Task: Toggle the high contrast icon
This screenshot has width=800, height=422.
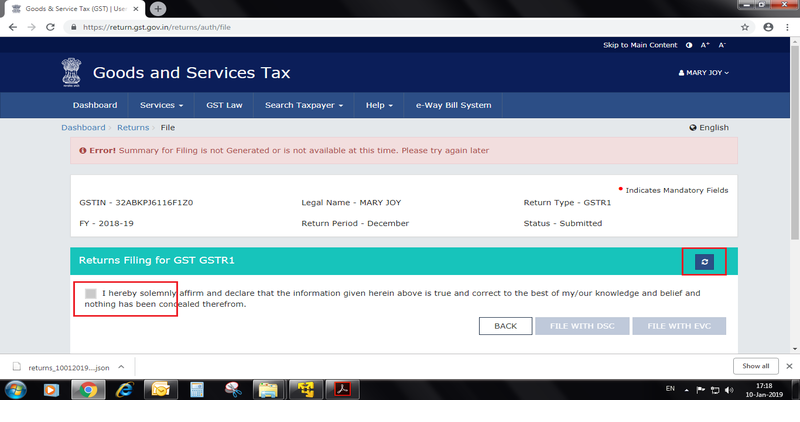Action: click(x=689, y=45)
